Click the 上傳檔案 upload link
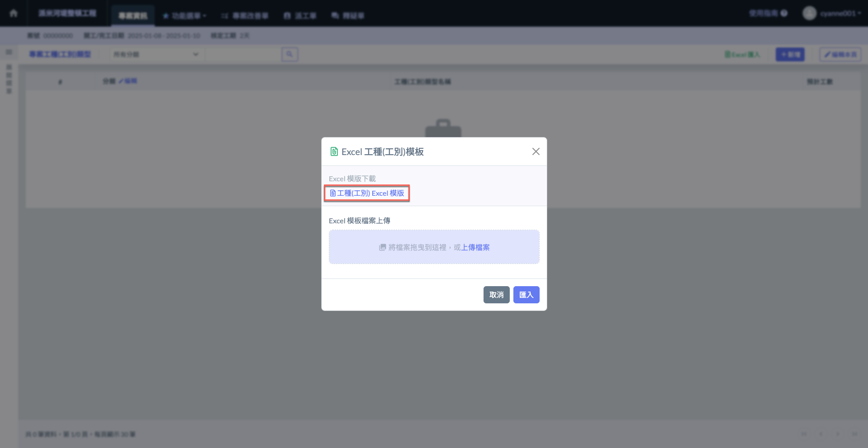 (475, 247)
